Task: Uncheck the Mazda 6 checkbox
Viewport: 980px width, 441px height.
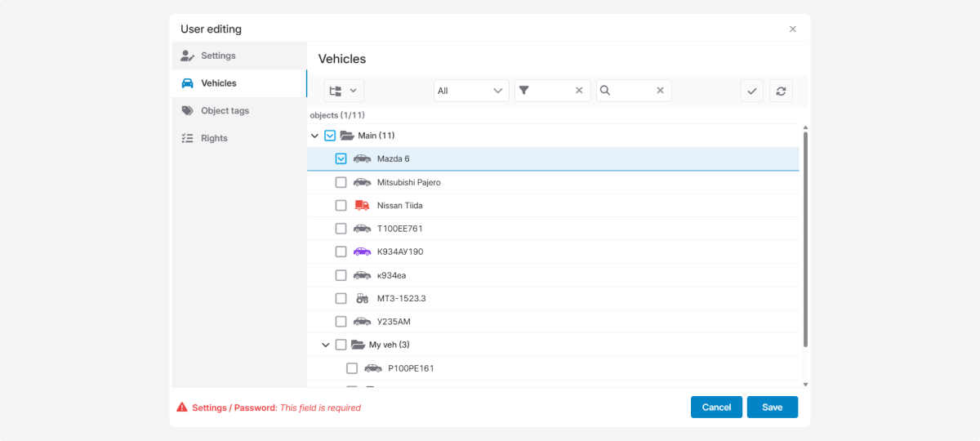Action: click(x=341, y=158)
